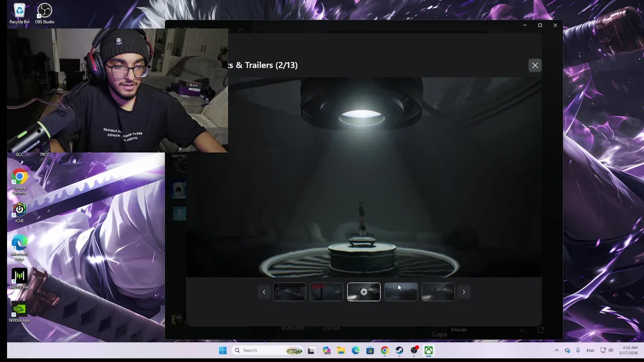Viewport: 644px width, 362px height.
Task: Play the highlighted trailer thumbnail
Action: 364,292
